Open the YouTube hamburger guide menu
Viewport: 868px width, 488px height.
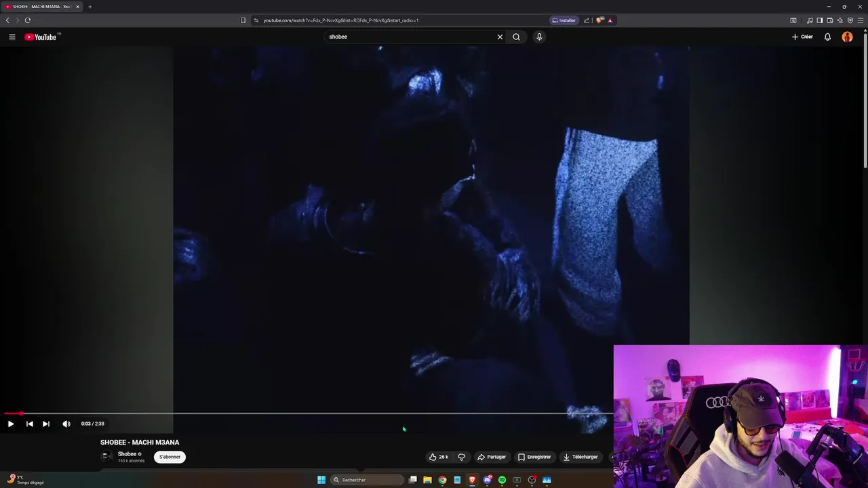12,37
